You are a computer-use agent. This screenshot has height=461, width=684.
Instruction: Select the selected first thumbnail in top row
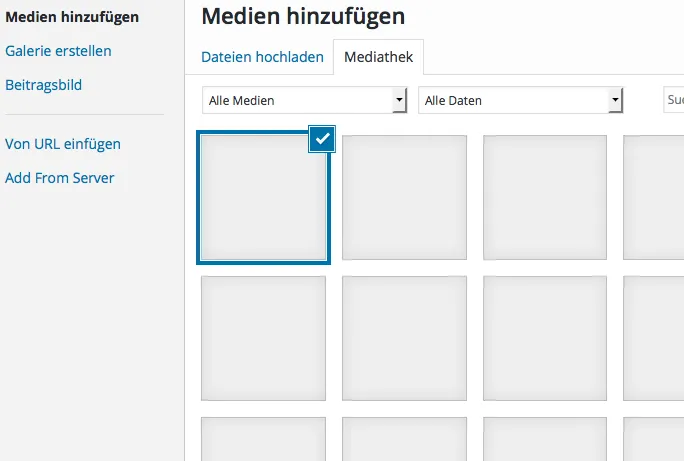pyautogui.click(x=263, y=198)
